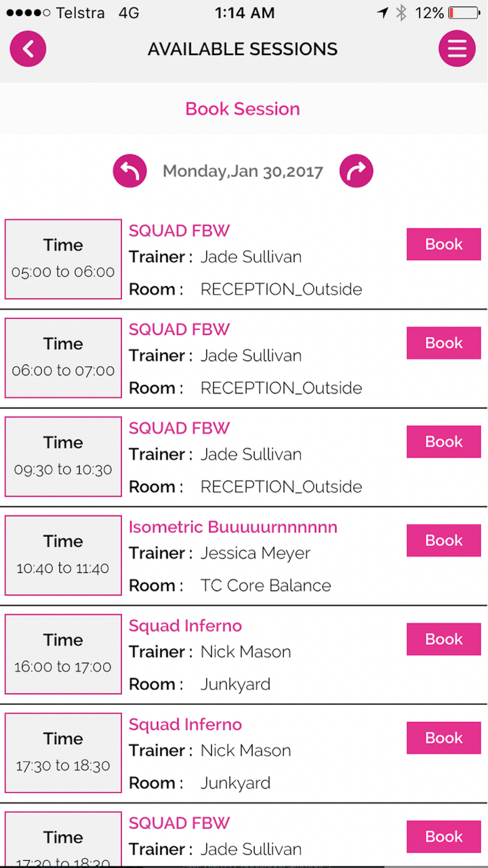This screenshot has width=488, height=868.
Task: Tap the pink back arrow button
Action: point(28,49)
